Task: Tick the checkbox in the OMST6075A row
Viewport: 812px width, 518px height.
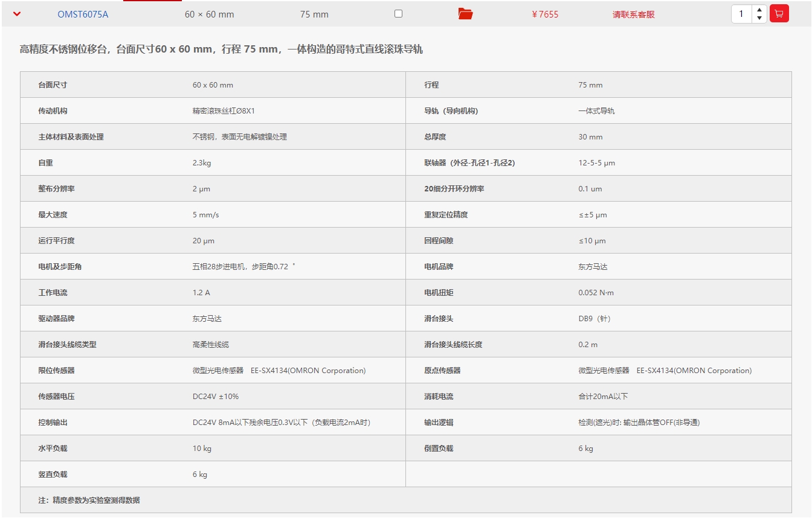Action: tap(398, 13)
